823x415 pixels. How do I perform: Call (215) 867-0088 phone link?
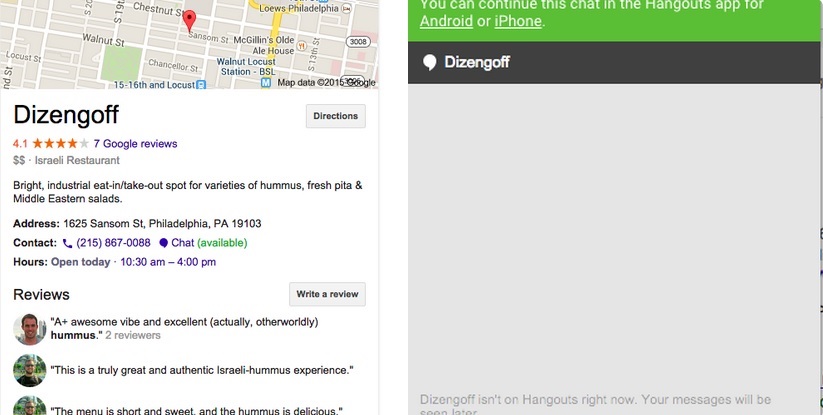[x=113, y=243]
